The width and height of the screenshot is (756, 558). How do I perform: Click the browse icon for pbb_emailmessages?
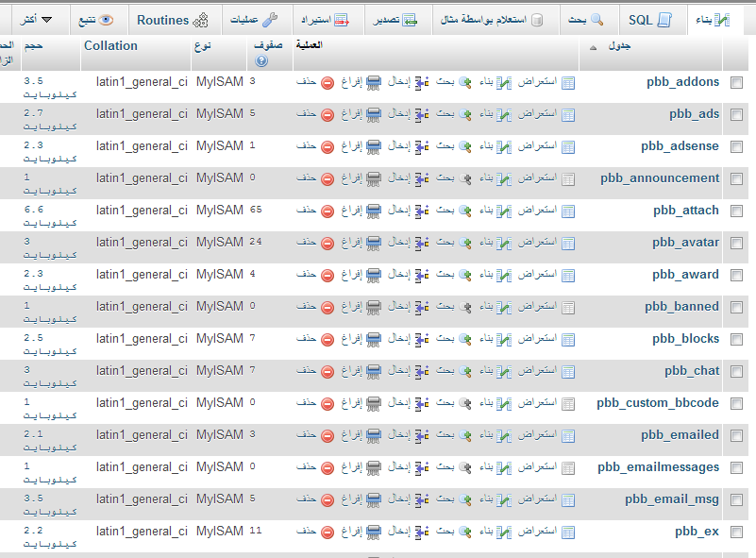coord(568,468)
